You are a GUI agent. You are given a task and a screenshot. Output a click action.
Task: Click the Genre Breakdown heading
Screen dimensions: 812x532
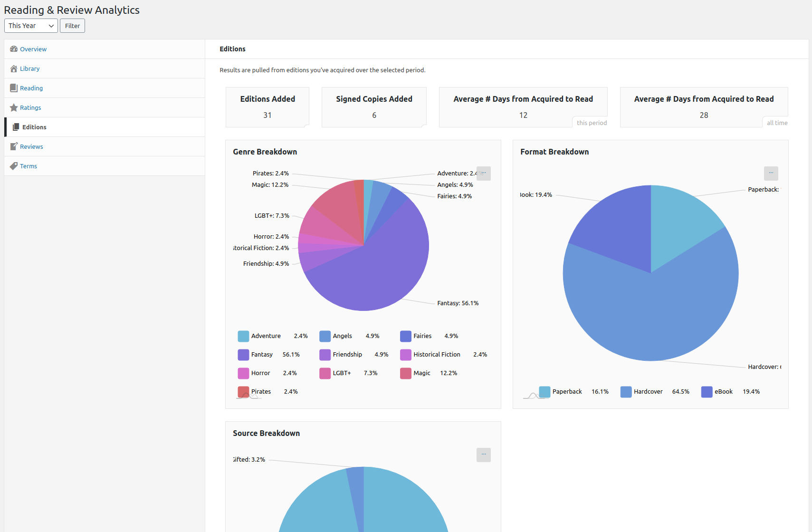tap(265, 152)
